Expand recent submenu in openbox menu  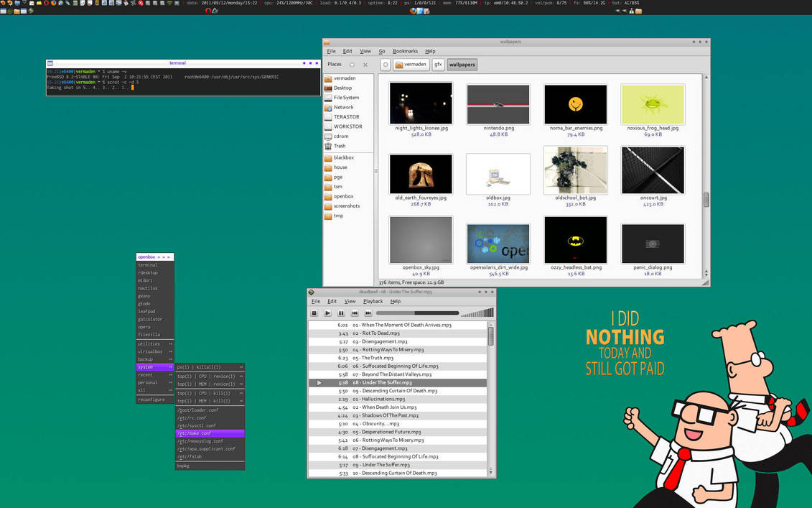(x=155, y=375)
